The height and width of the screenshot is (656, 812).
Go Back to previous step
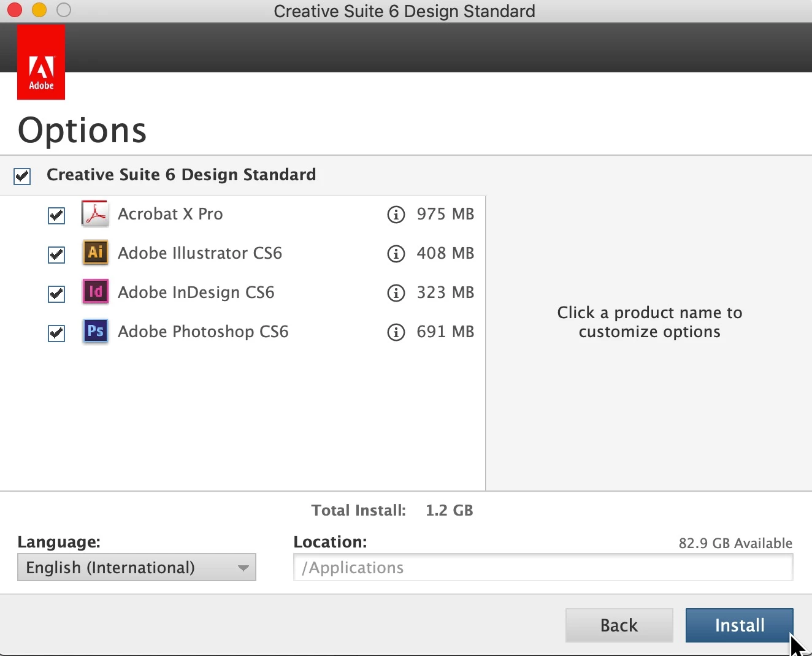click(x=619, y=625)
